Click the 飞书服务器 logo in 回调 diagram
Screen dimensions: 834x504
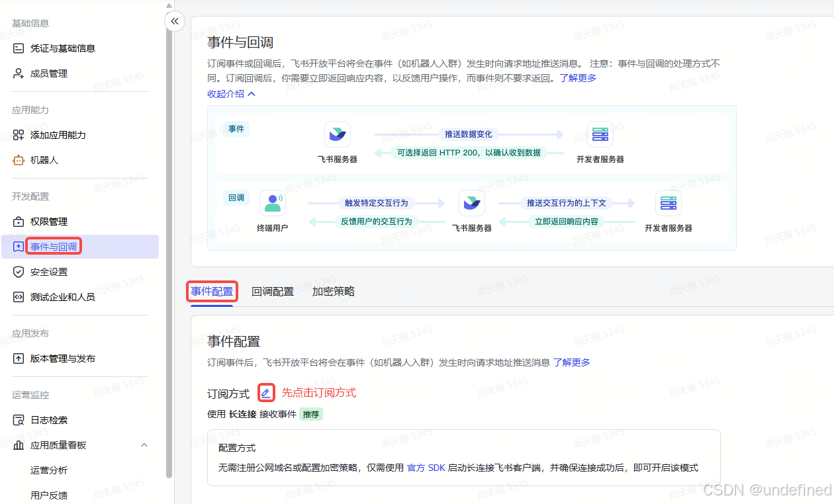pos(472,203)
